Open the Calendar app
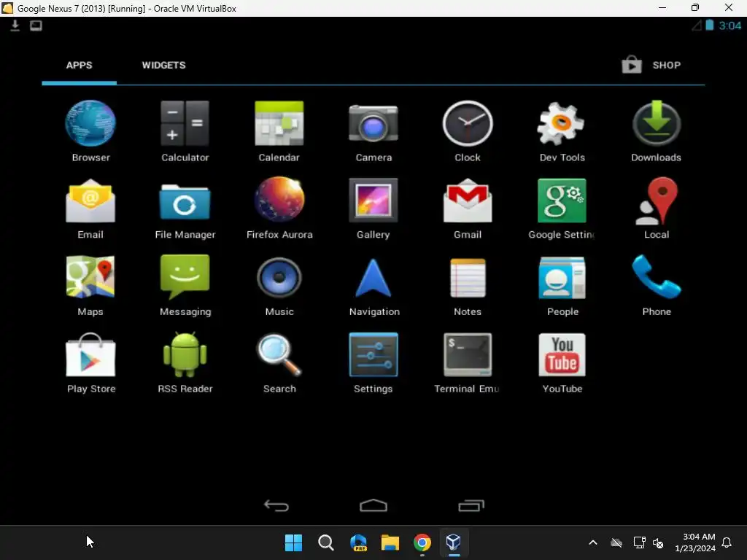Viewport: 747px width, 560px height. (279, 131)
